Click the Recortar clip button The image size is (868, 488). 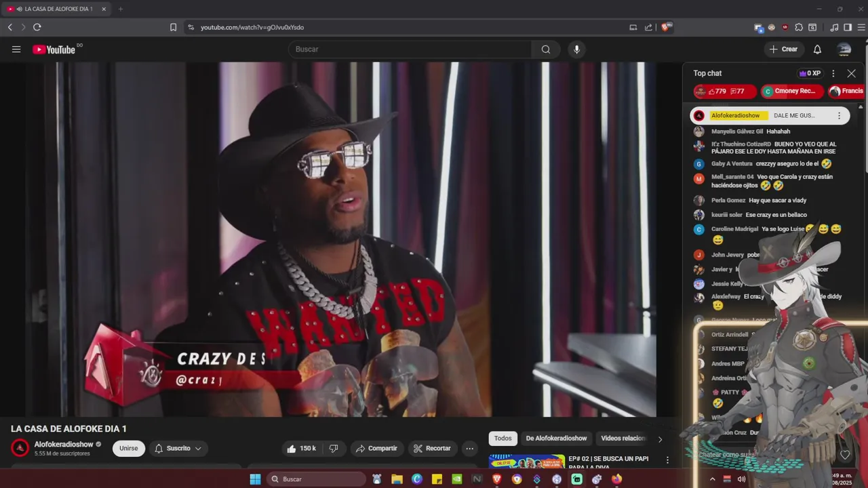click(x=432, y=449)
